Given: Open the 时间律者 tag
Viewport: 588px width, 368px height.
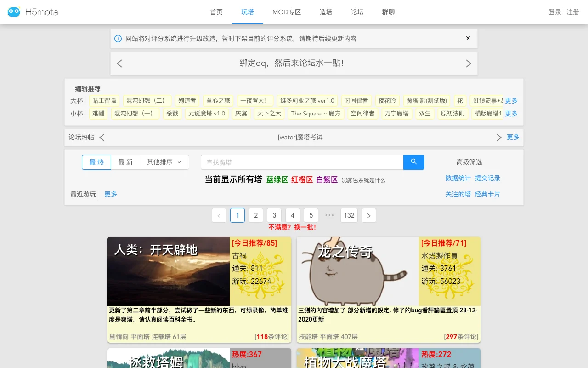Looking at the screenshot, I should [356, 100].
